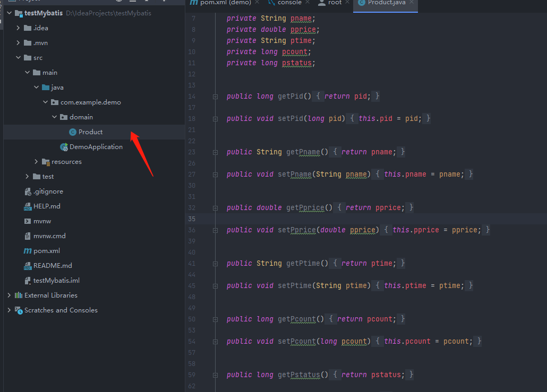Image resolution: width=547 pixels, height=392 pixels.
Task: Unfold the setPname method fold marker
Action: point(215,175)
